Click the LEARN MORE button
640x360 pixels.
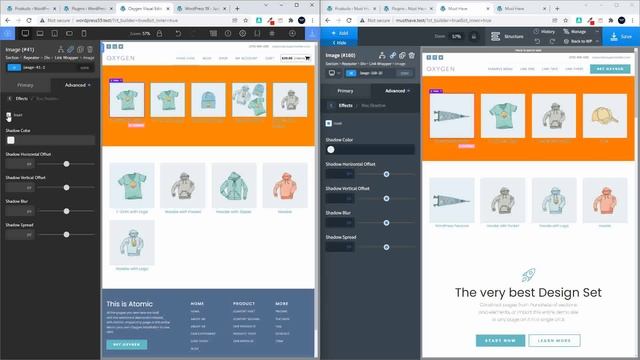coord(554,340)
